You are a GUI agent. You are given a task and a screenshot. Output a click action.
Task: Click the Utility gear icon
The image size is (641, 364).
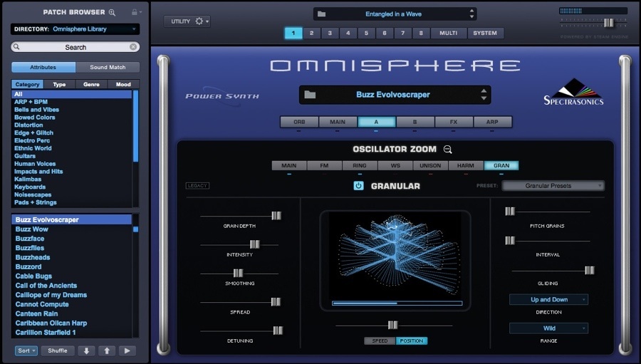point(199,21)
